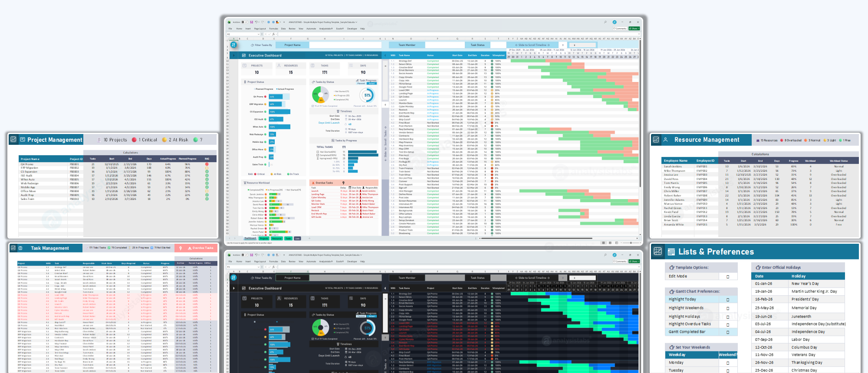Click Analysistabs logo beside Filter Tasks By, light window
The height and width of the screenshot is (373, 868).
(233, 45)
